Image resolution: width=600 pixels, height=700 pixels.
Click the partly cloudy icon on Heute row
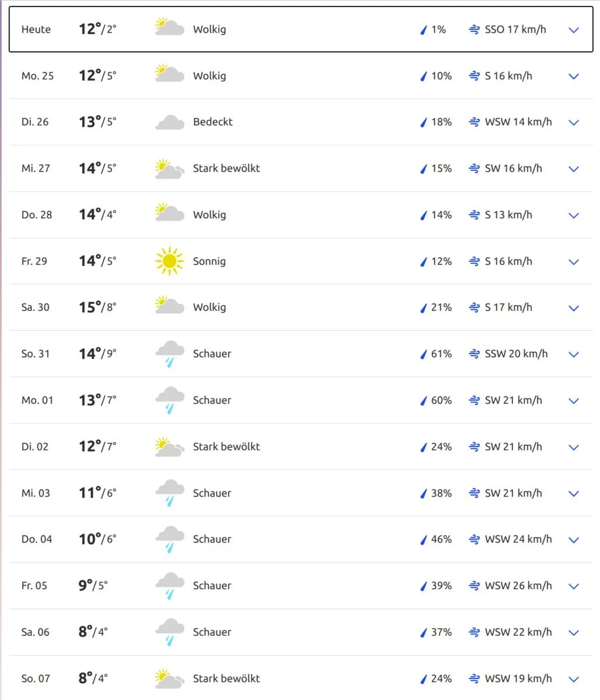[169, 27]
